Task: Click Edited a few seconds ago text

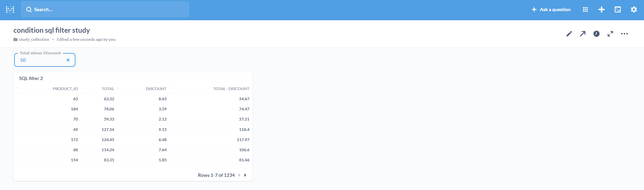Action: 86,39
